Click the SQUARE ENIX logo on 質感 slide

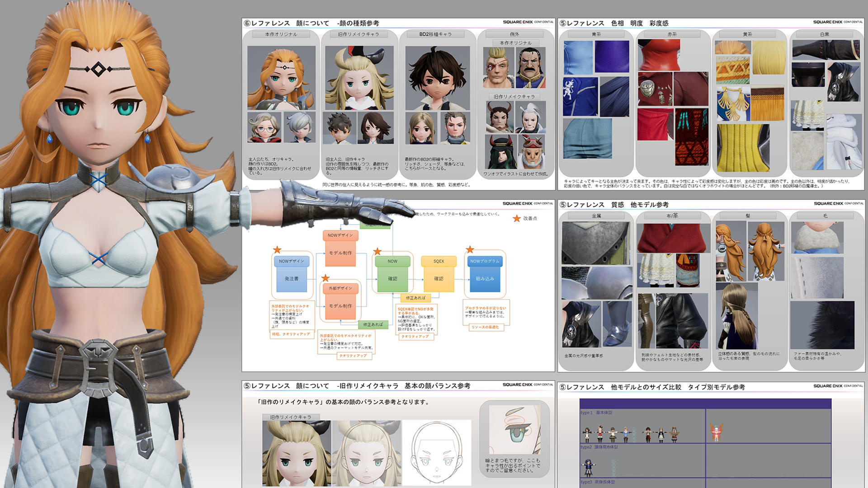[x=829, y=203]
